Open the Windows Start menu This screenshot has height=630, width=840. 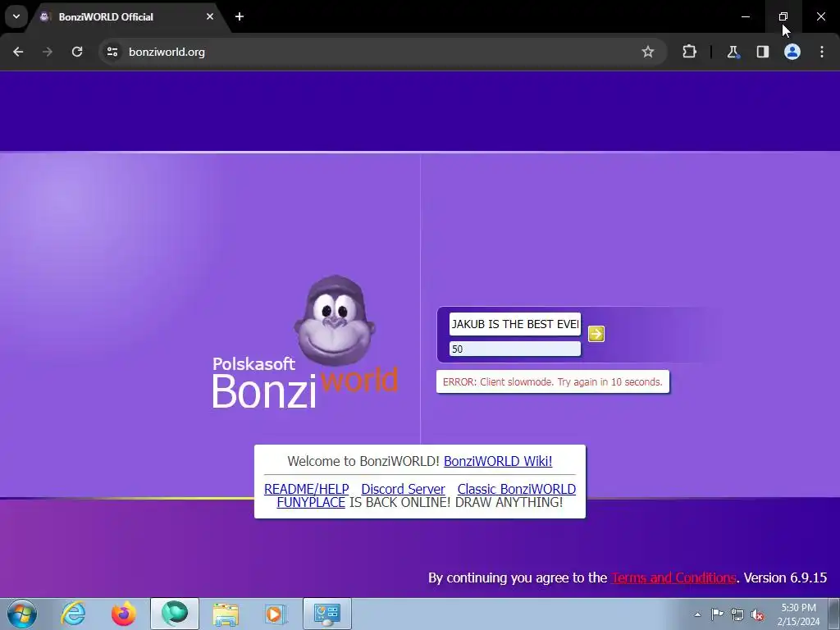coord(22,614)
